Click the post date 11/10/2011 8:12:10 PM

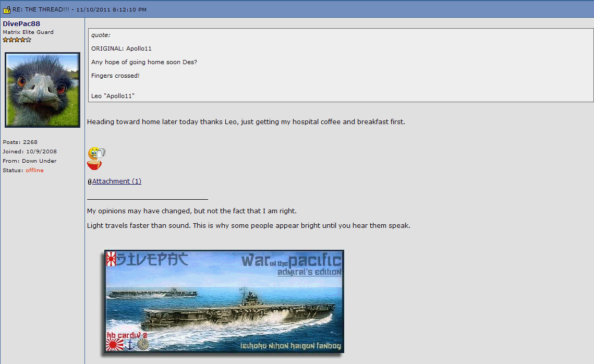coord(112,10)
